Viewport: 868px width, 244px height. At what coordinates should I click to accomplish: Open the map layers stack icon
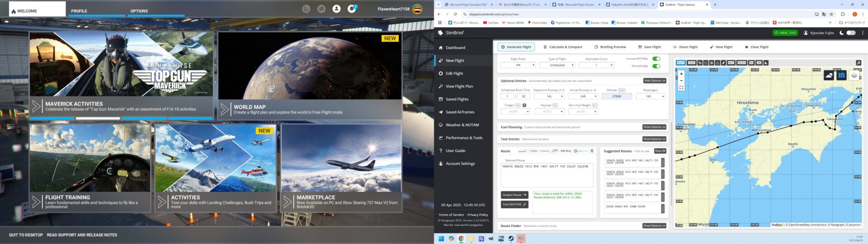pos(854,75)
